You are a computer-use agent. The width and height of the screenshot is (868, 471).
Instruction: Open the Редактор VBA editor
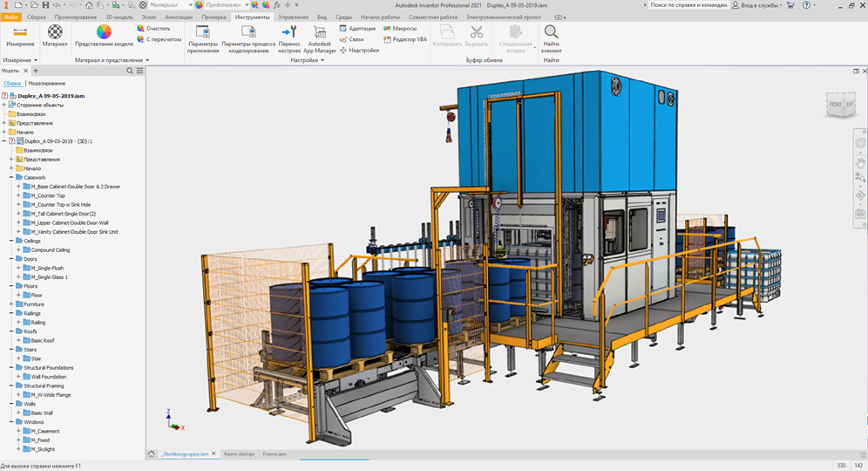403,39
